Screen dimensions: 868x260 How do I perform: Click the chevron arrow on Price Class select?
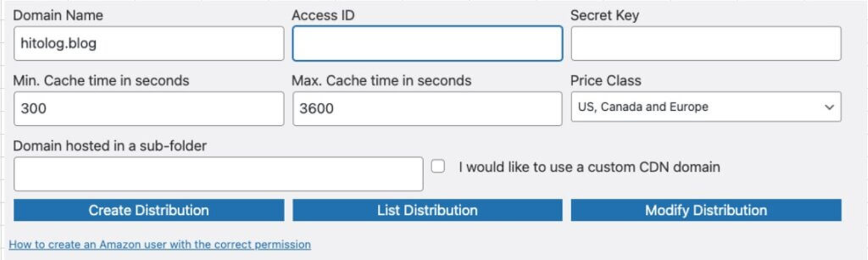pos(829,107)
